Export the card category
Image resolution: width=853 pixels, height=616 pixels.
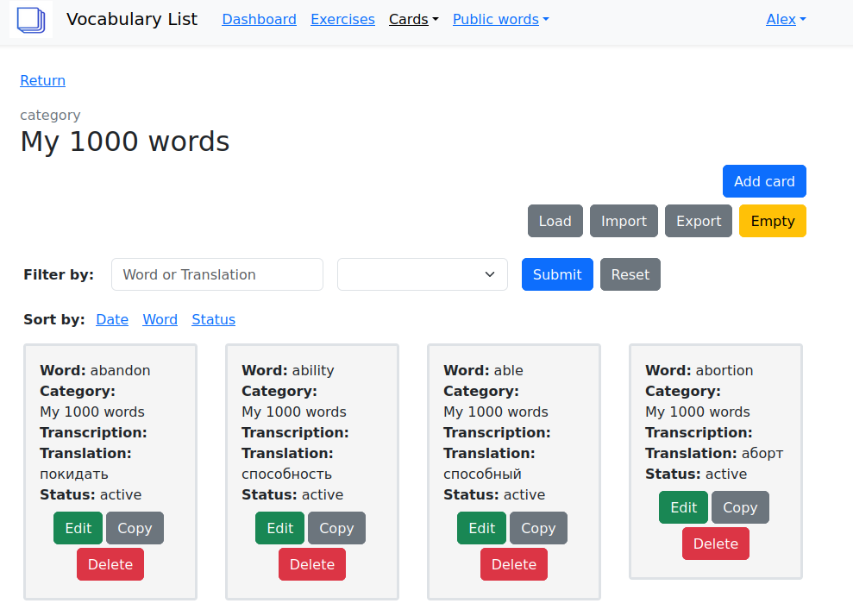(x=698, y=221)
